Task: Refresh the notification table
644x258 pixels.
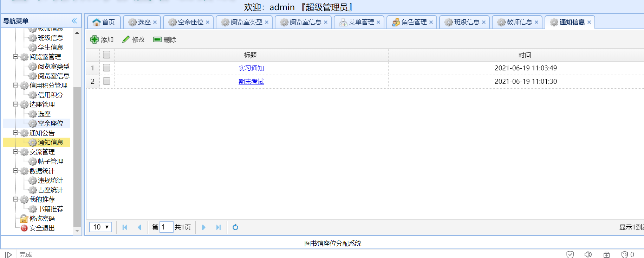Action: pos(235,227)
